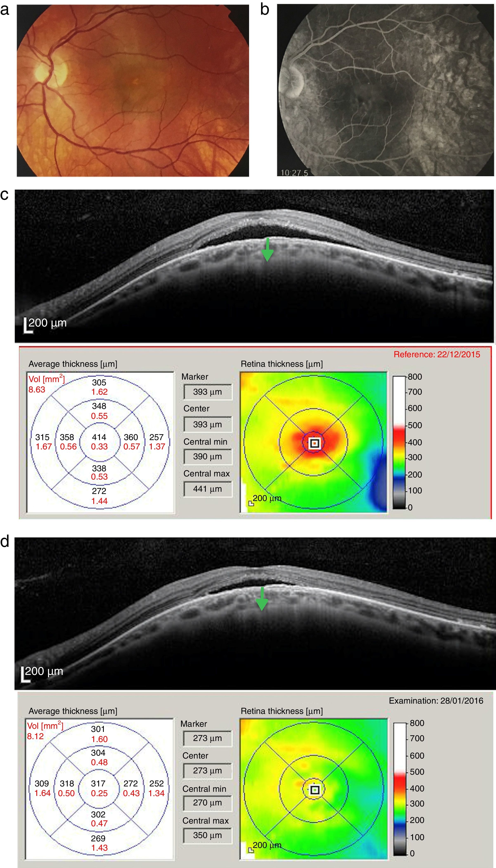Select Central max field showing 441 µm
Viewport: 496px width, 868px height.
click(207, 489)
